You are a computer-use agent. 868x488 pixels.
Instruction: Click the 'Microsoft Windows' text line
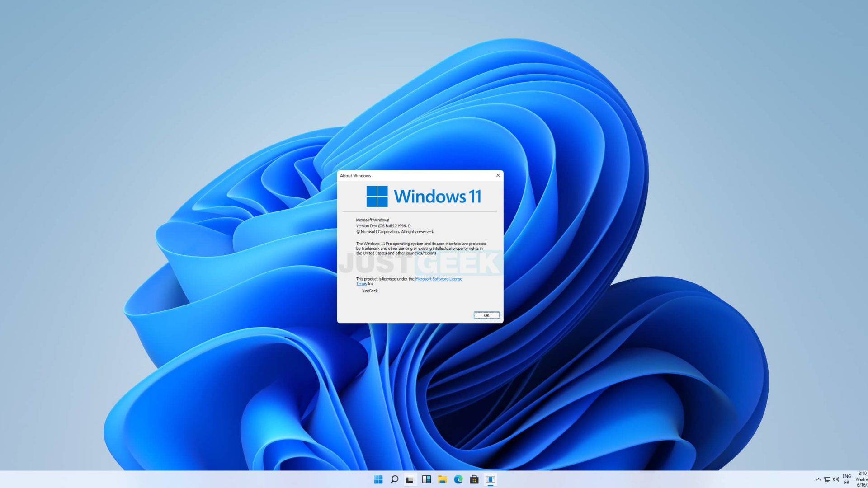(x=373, y=220)
